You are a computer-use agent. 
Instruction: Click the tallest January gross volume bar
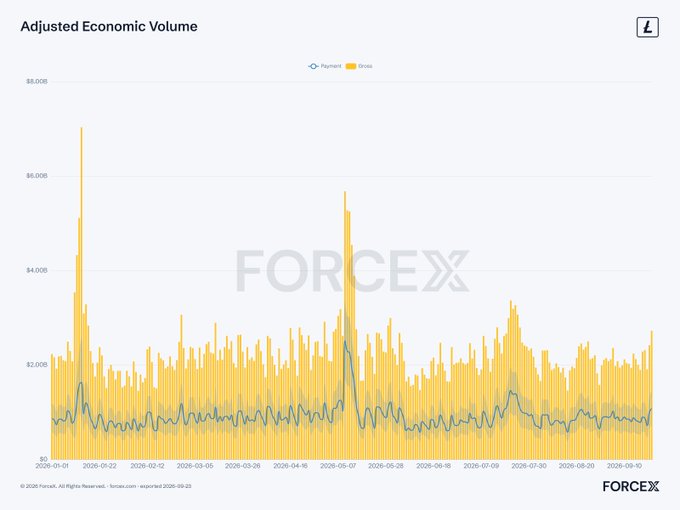82,293
